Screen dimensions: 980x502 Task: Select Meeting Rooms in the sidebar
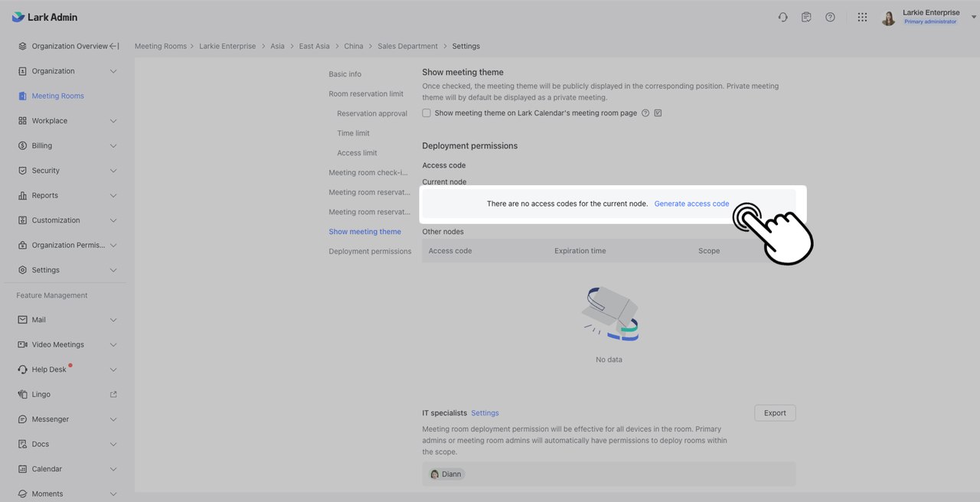(x=57, y=96)
